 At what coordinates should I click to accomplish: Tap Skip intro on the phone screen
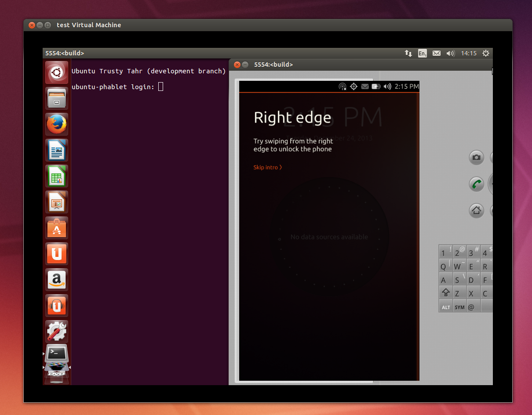point(267,167)
